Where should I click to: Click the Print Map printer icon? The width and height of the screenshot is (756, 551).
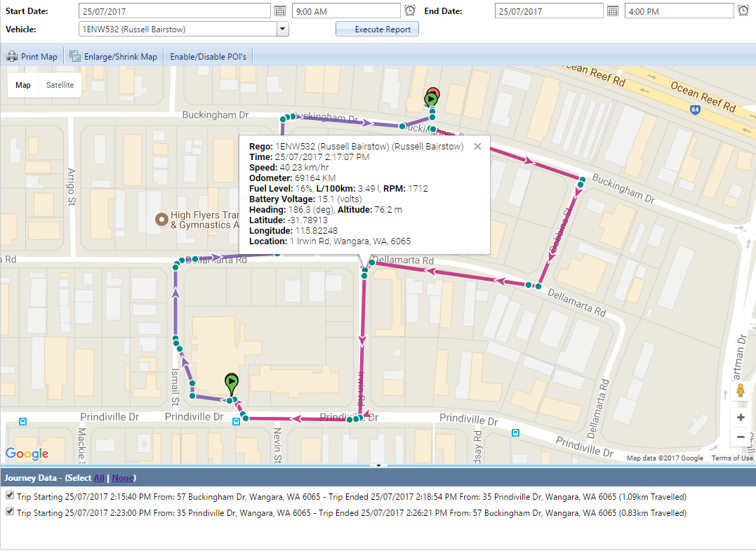pyautogui.click(x=12, y=56)
